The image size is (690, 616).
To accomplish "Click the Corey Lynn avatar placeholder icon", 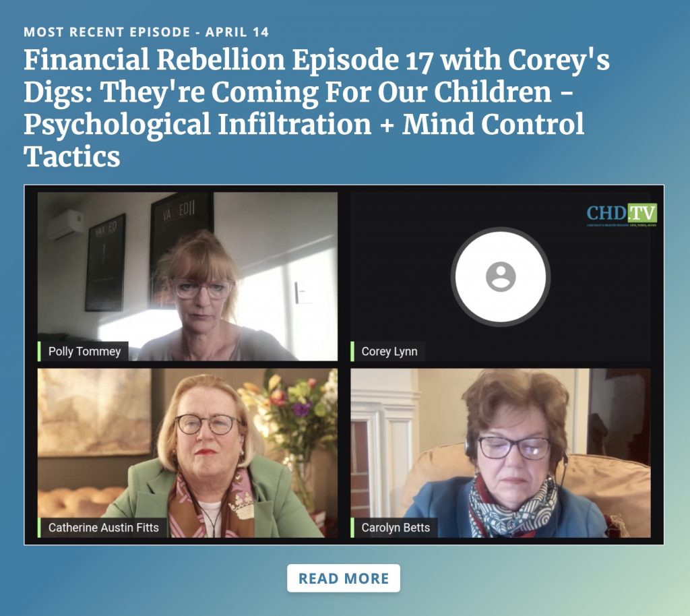I will coord(501,276).
